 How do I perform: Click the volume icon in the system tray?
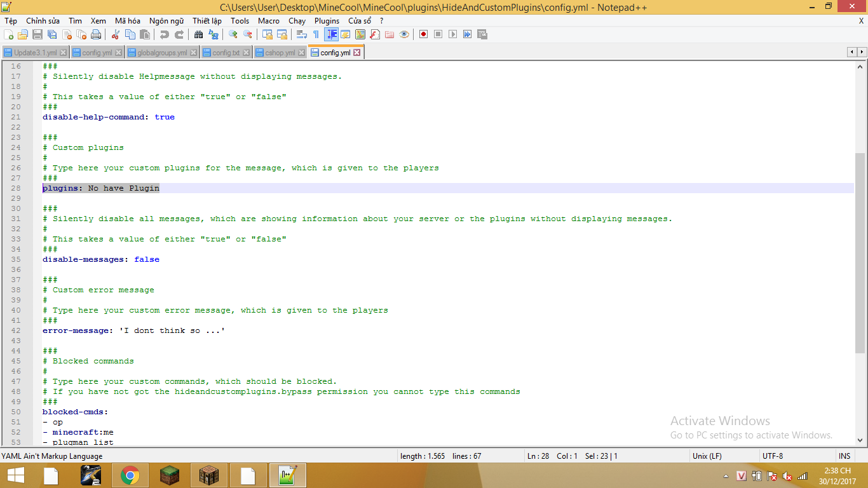tap(787, 476)
